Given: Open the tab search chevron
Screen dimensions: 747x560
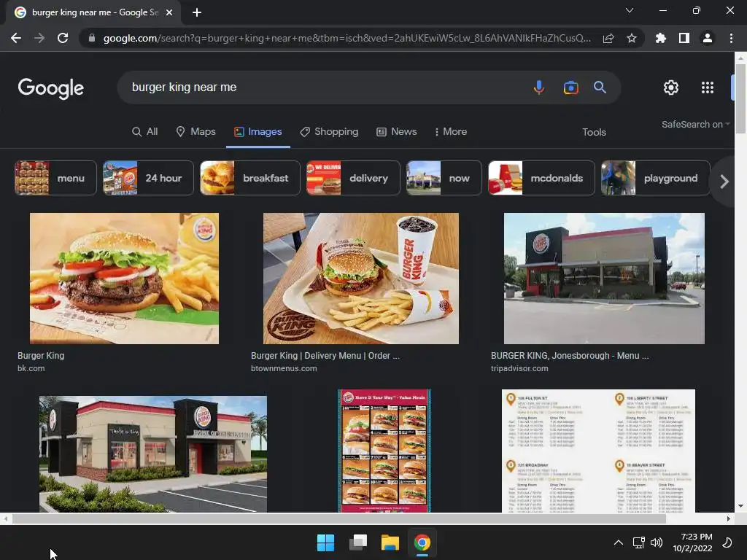Looking at the screenshot, I should [x=630, y=10].
